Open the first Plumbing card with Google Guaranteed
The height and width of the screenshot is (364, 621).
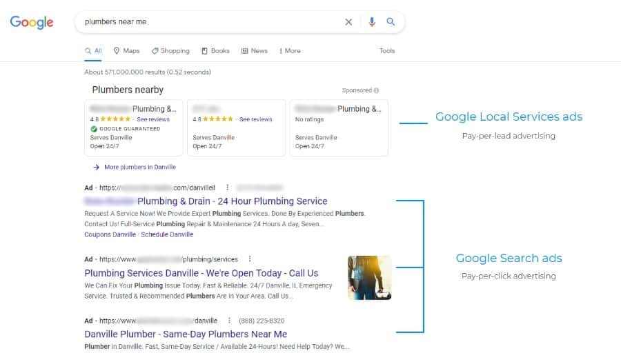(x=133, y=128)
